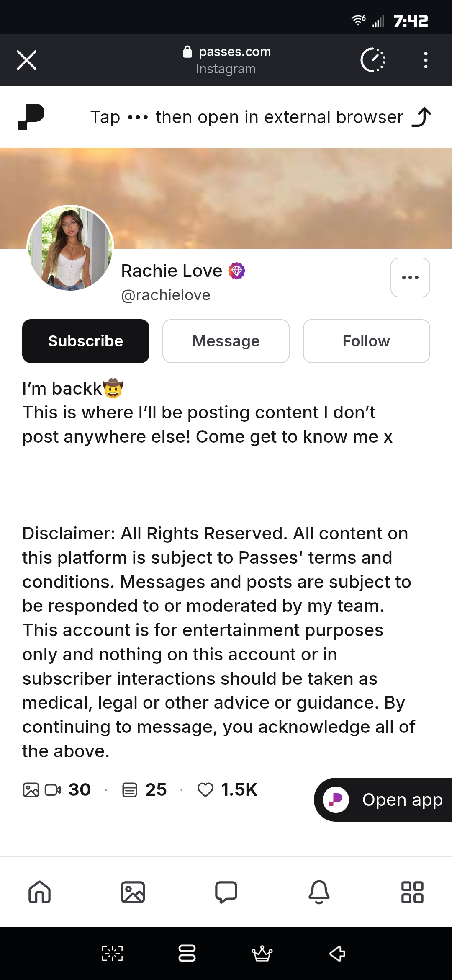This screenshot has height=980, width=452.
Task: View the 25 posts count
Action: [x=144, y=790]
